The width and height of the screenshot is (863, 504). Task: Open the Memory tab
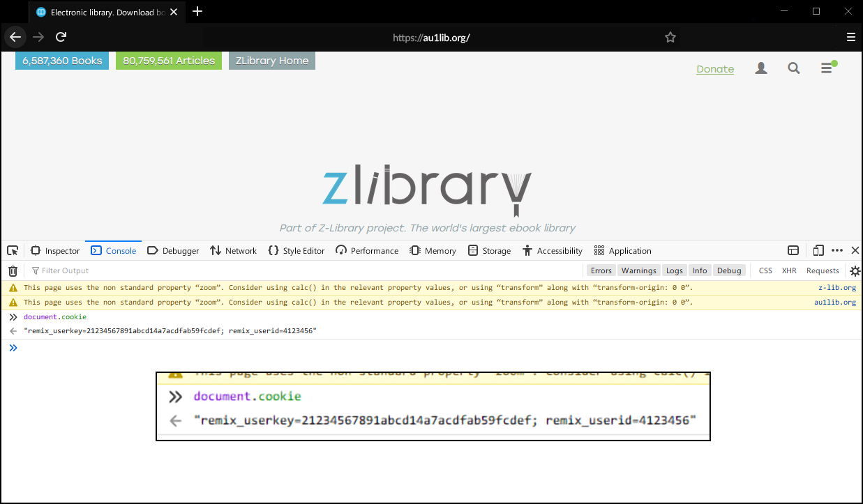(x=433, y=250)
